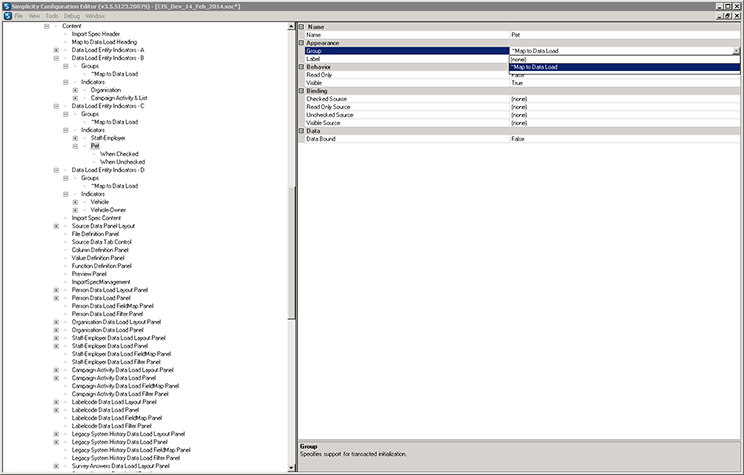Click the Read Only property row
This screenshot has height=475, width=744.
407,75
